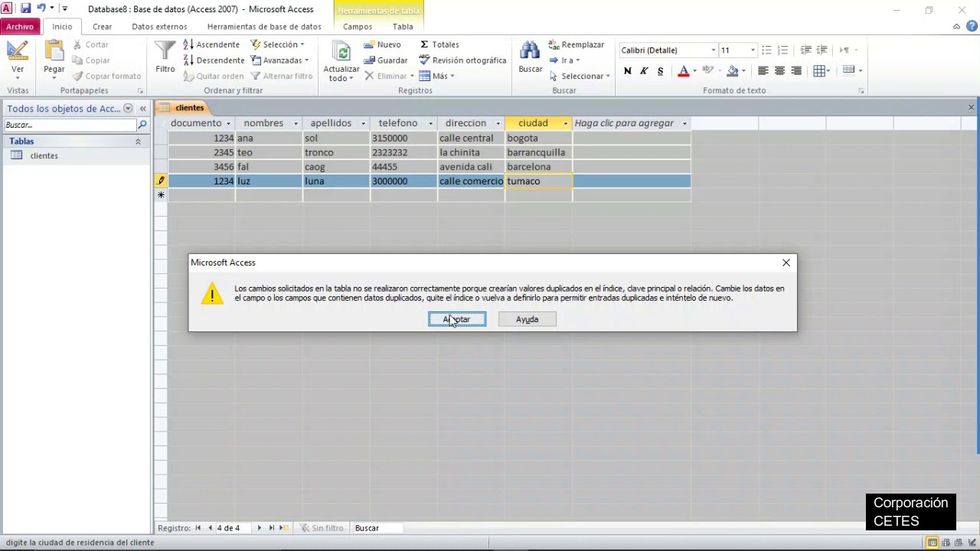
Task: Center align text
Action: [x=779, y=71]
